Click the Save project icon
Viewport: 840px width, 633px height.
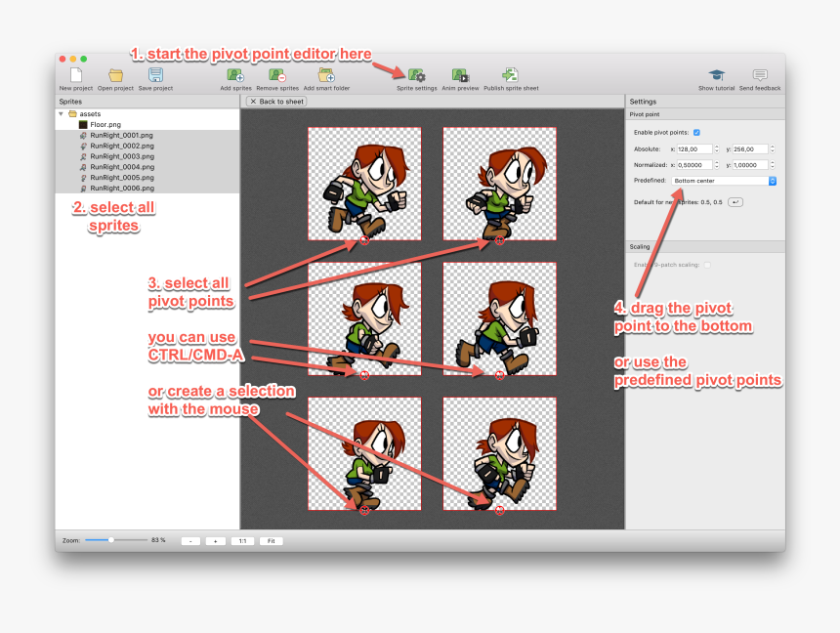click(x=155, y=75)
